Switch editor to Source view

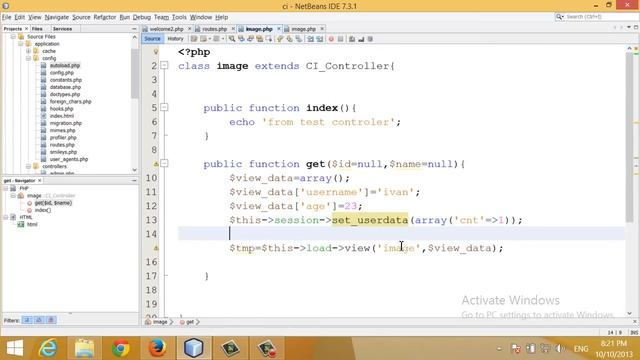point(152,39)
